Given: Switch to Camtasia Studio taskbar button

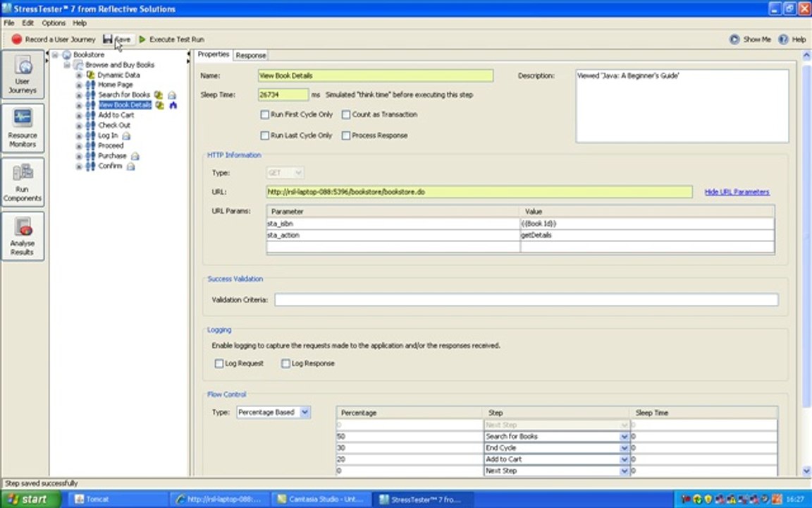Looking at the screenshot, I should click(321, 500).
